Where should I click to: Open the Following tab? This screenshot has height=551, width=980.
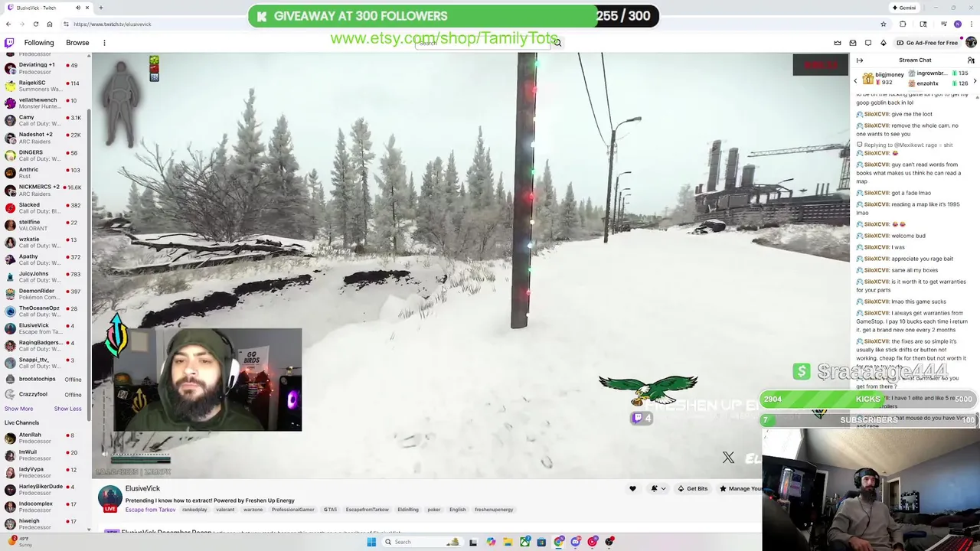click(39, 43)
